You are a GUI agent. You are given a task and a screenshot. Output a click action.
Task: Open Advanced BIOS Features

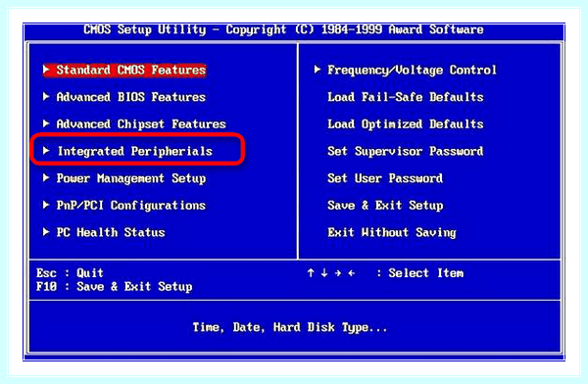point(131,97)
